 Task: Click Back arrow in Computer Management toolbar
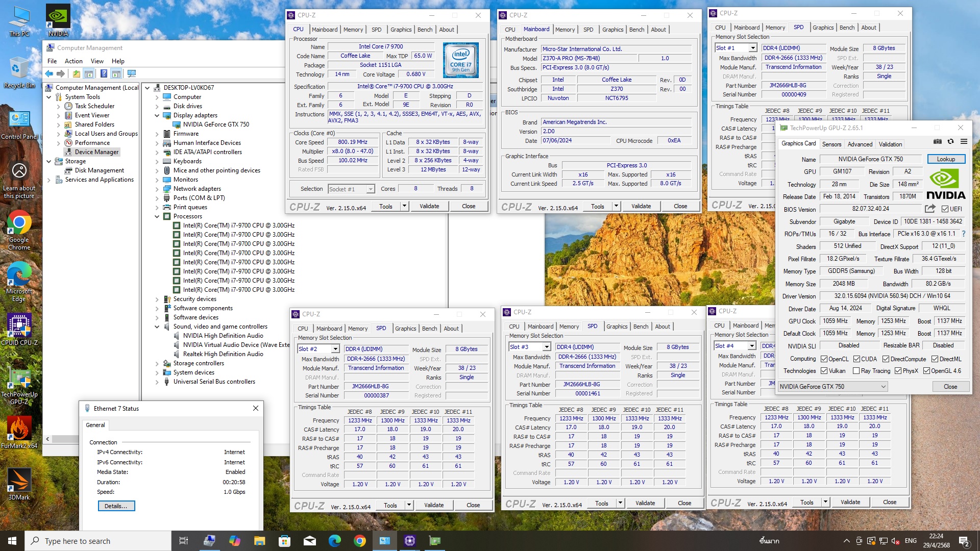[49, 73]
